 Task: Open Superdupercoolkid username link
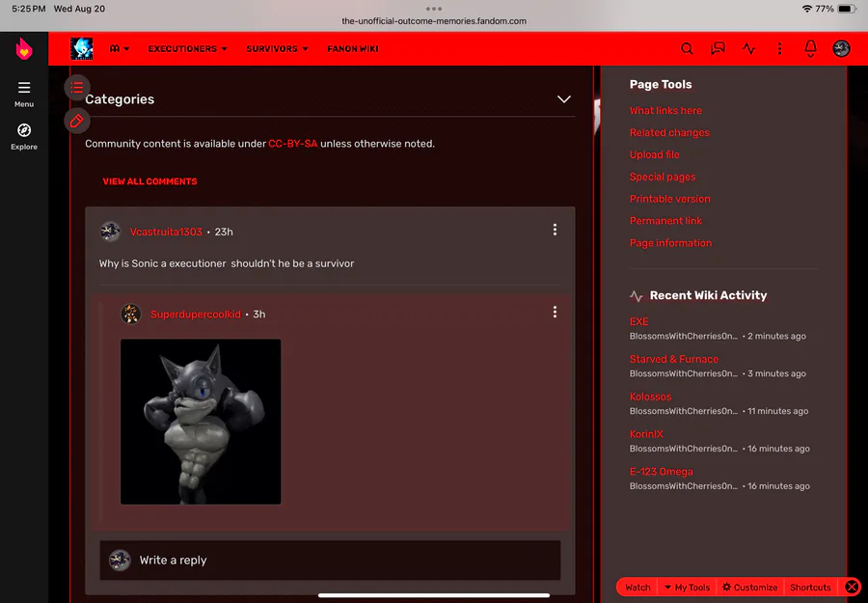coord(196,314)
